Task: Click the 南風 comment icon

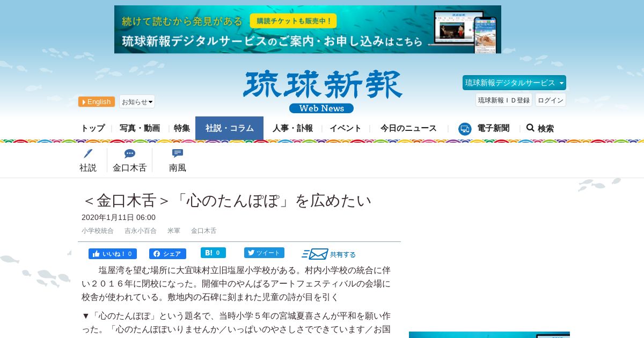Action: pos(178,153)
